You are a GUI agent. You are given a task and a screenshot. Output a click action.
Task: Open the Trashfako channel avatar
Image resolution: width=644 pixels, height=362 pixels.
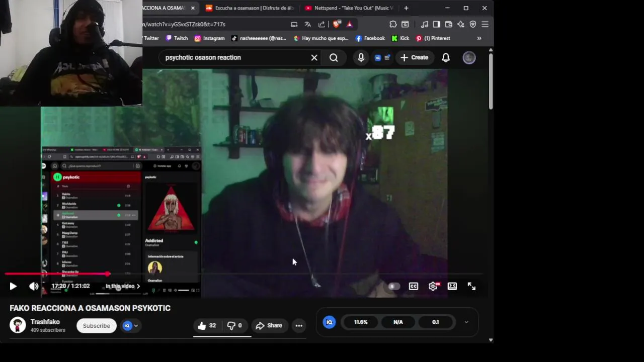(18, 325)
